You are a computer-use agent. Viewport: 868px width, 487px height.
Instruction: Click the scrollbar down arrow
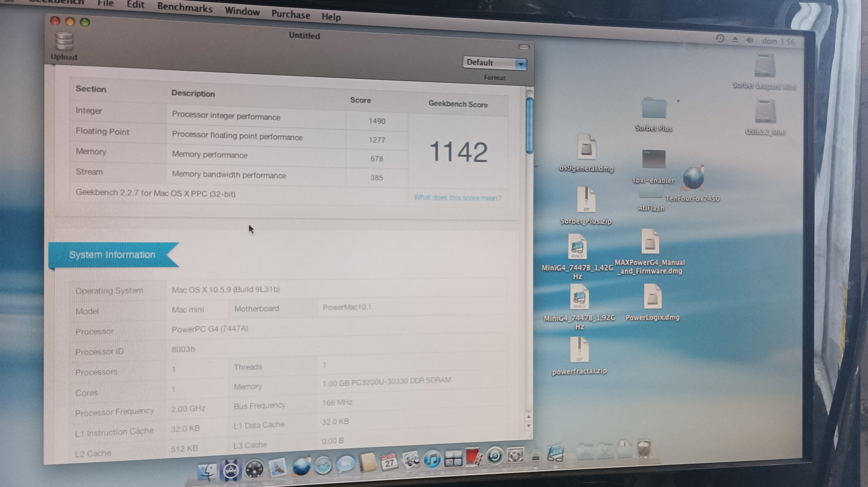click(x=528, y=426)
